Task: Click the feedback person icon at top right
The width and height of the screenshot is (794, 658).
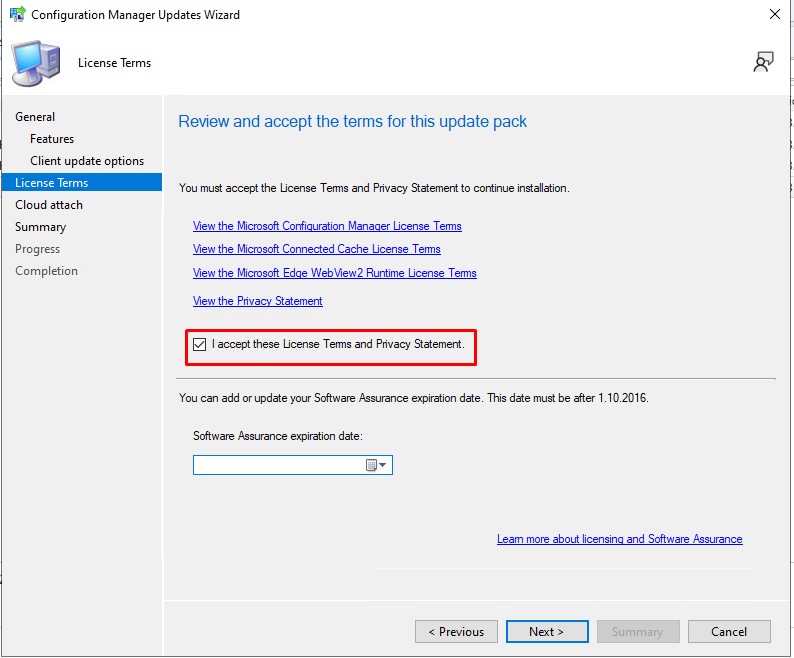Action: point(764,63)
